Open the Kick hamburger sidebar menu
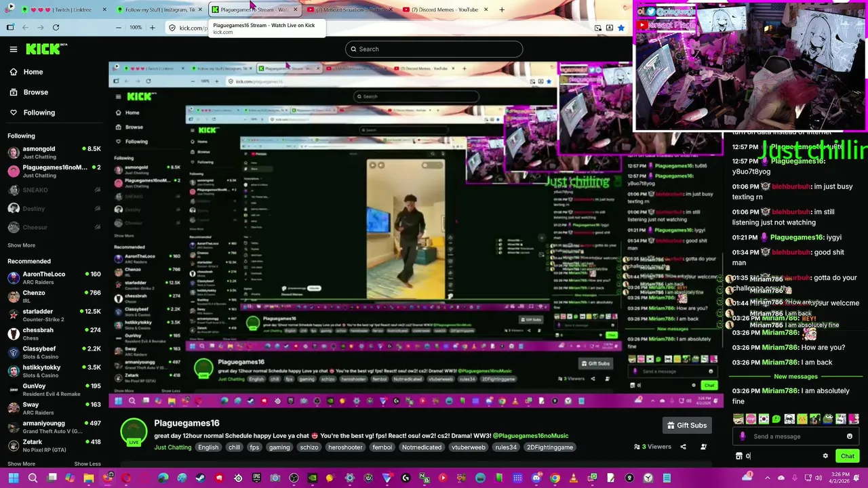 [x=14, y=49]
